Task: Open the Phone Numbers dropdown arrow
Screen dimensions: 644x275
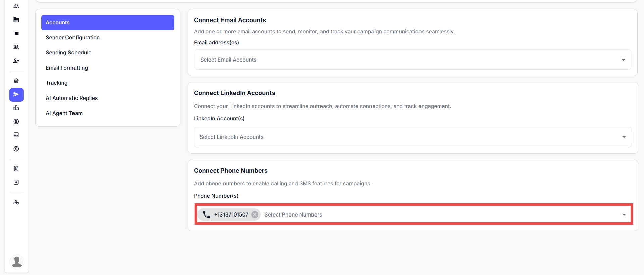Action: 624,214
